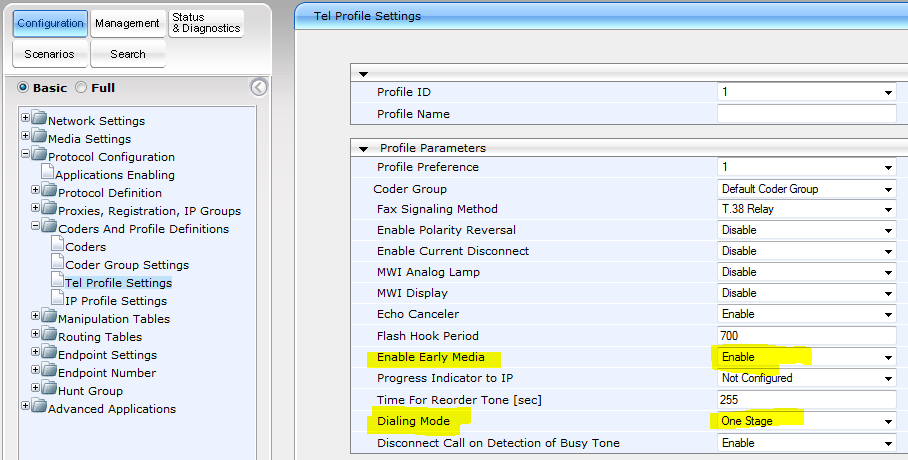The width and height of the screenshot is (908, 460).
Task: Click the Manipulation Tables folder icon
Action: [x=50, y=316]
